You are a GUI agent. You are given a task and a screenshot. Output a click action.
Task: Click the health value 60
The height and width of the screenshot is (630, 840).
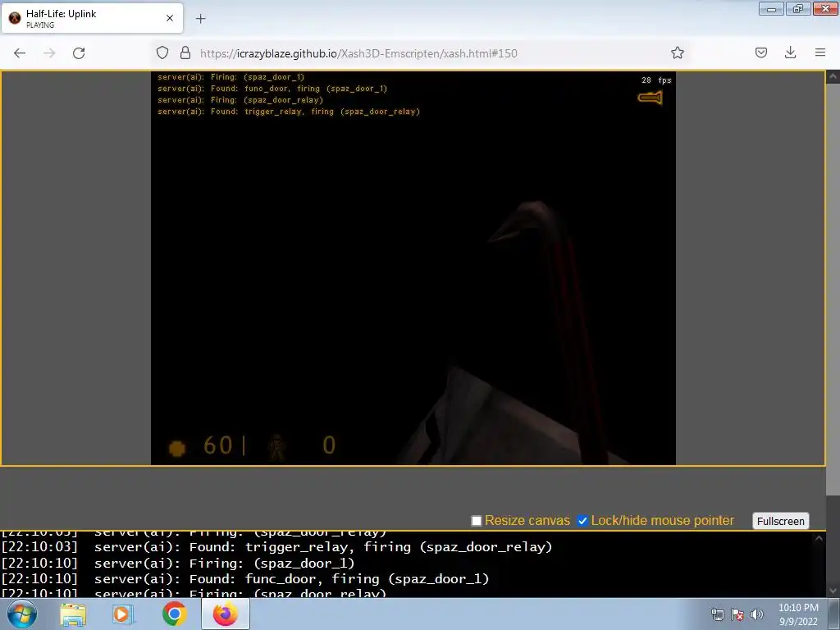tap(217, 445)
